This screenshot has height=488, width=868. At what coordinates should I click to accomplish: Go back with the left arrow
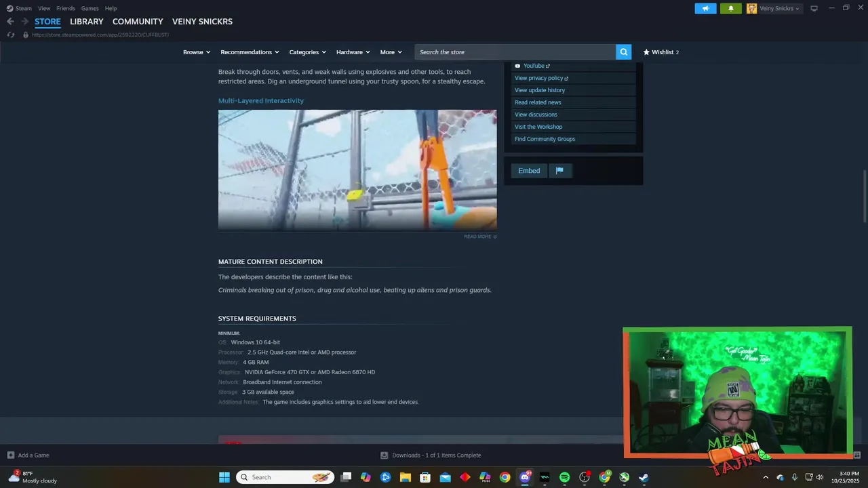[x=10, y=22]
